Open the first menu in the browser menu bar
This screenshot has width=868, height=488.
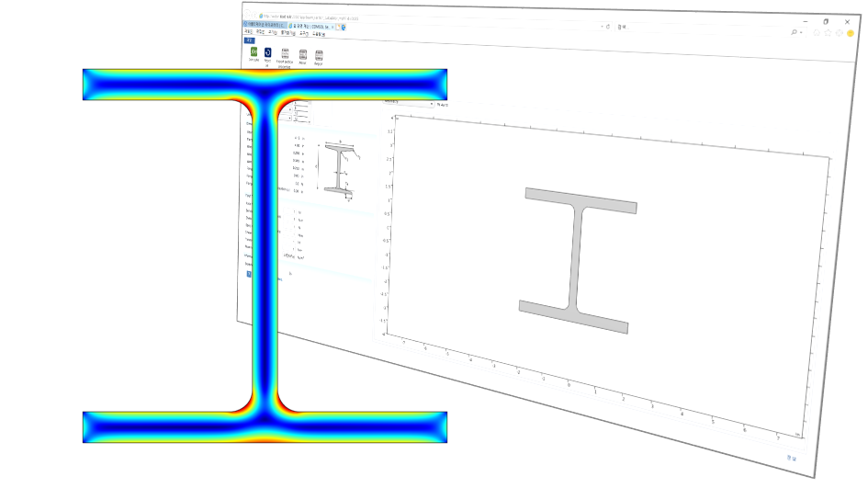coord(247,32)
